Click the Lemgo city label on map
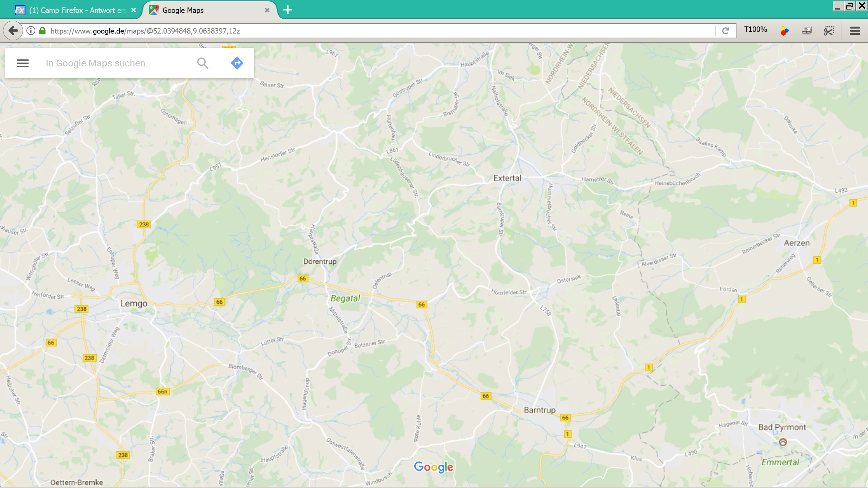 [134, 303]
